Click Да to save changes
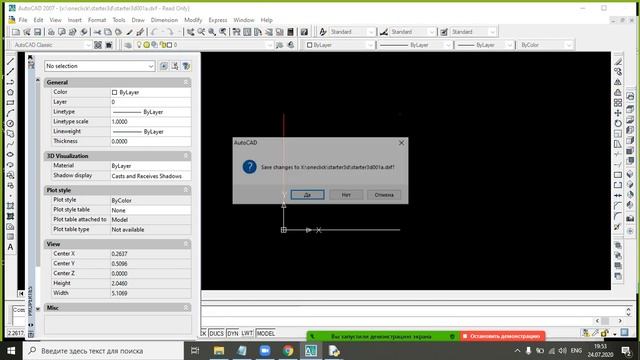Image resolution: width=640 pixels, height=360 pixels. coord(308,195)
